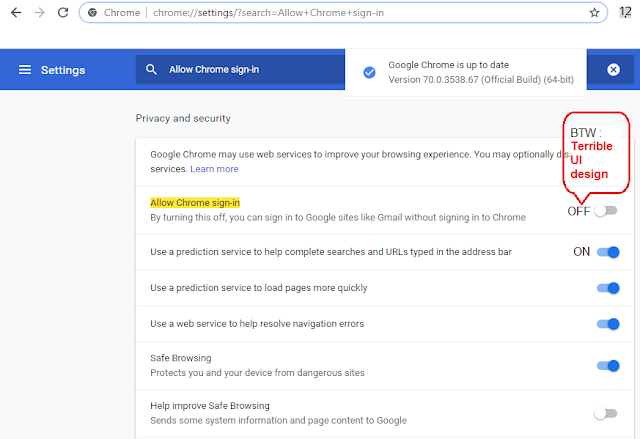Screen dimensions: 640x439
Task: Turn off web service for navigation errors
Action: point(608,324)
